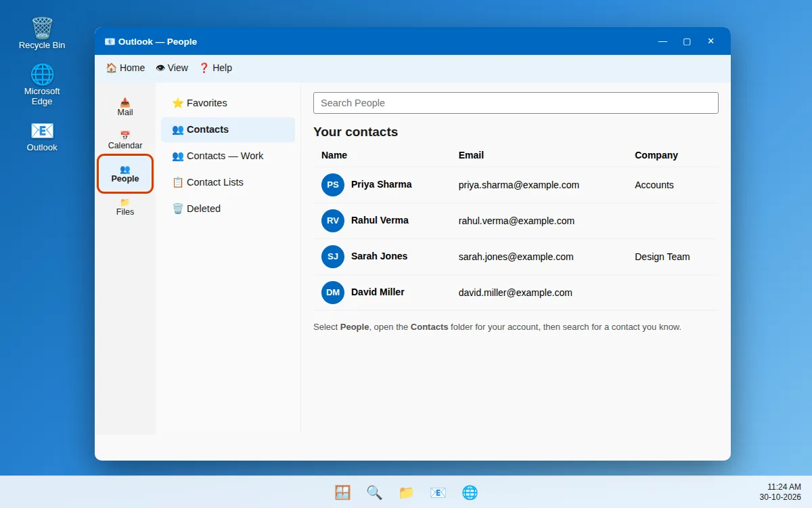
Task: Click the Email column header
Action: click(471, 155)
